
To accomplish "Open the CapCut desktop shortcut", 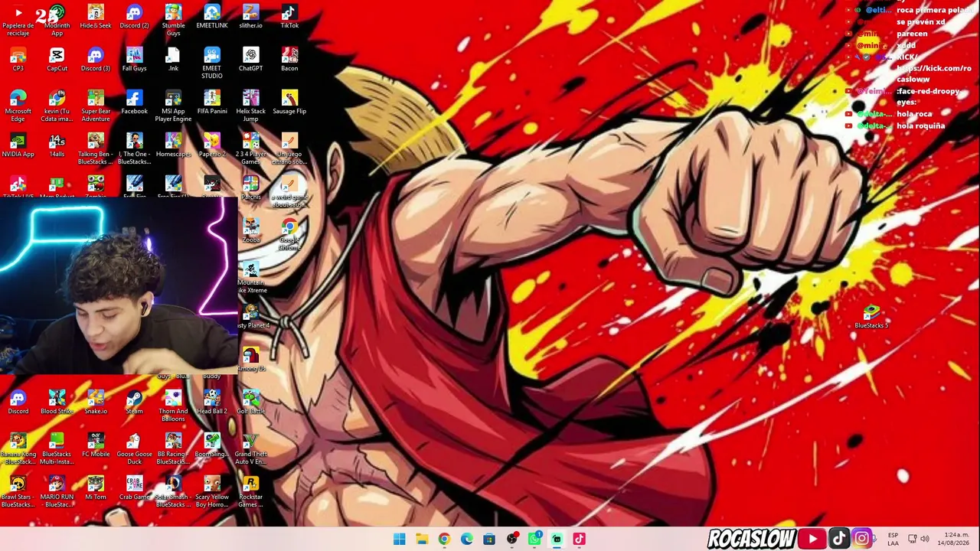I will coord(57,60).
